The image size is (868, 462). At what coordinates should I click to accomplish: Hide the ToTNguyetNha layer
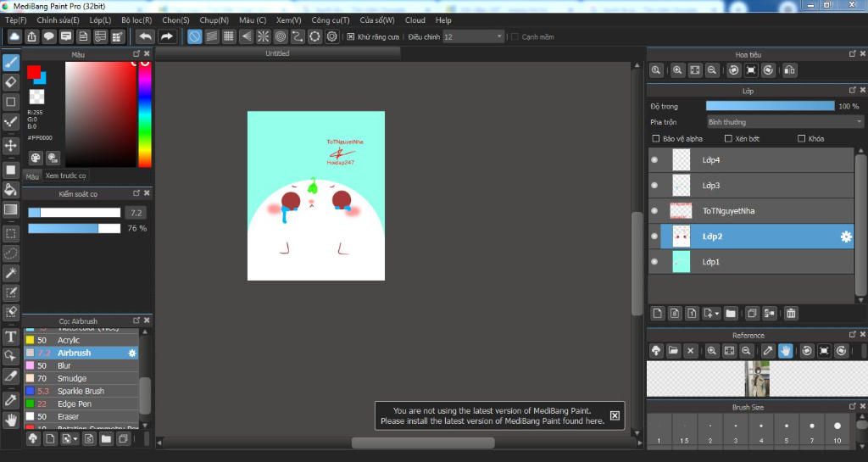(655, 211)
